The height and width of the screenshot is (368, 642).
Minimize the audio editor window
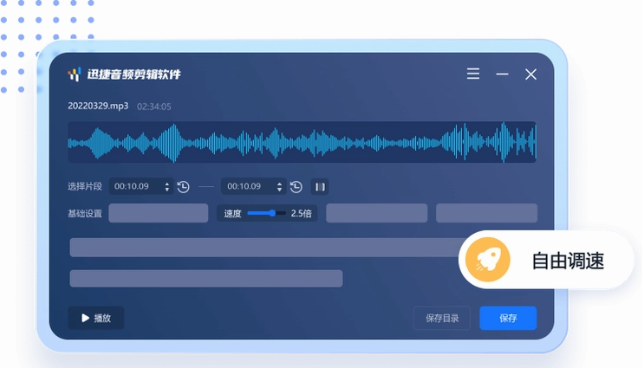(502, 74)
